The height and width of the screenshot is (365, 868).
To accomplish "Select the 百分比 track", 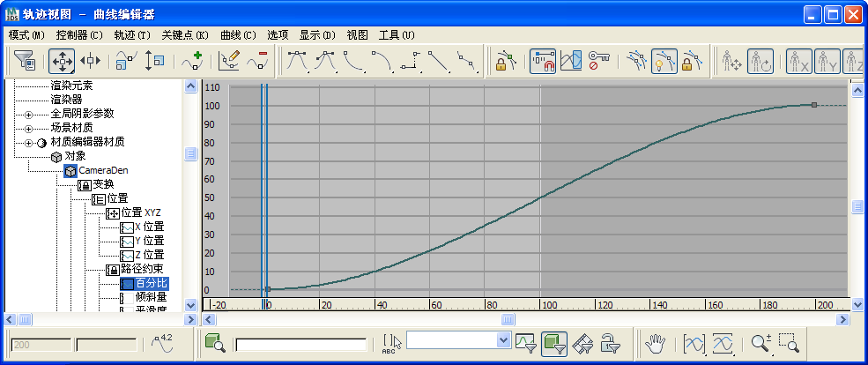I will pyautogui.click(x=151, y=284).
